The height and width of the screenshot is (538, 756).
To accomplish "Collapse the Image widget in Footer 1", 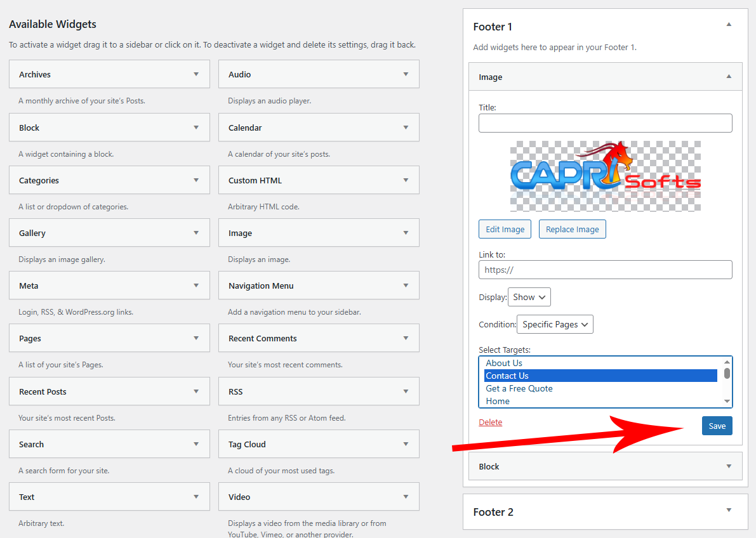I will [x=729, y=76].
